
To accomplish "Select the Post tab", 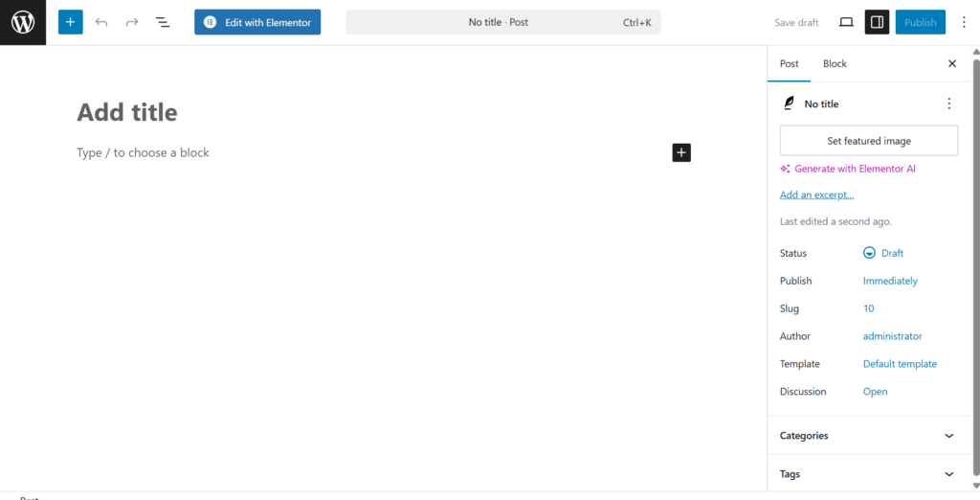I will click(789, 64).
